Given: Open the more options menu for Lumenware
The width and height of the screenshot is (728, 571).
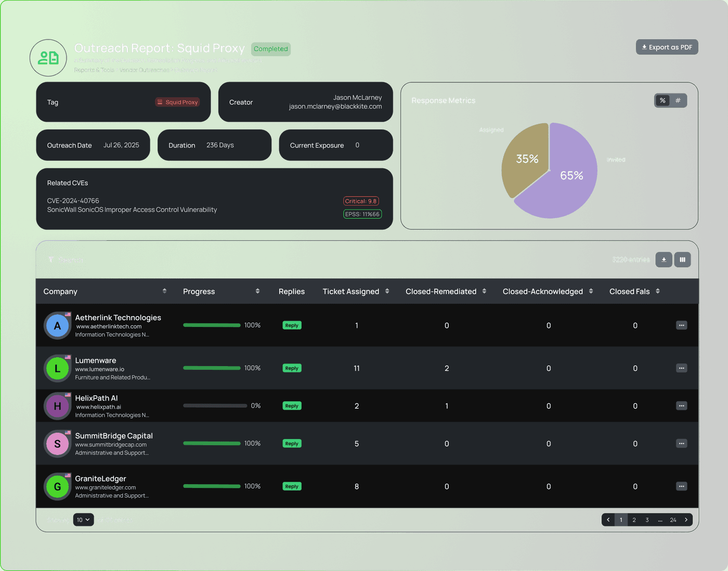Looking at the screenshot, I should click(681, 368).
